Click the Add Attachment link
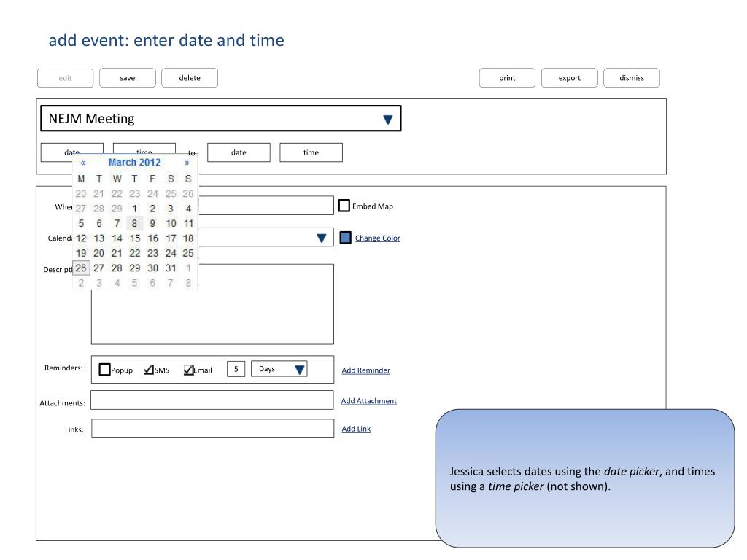This screenshot has height=560, width=747. (x=368, y=401)
